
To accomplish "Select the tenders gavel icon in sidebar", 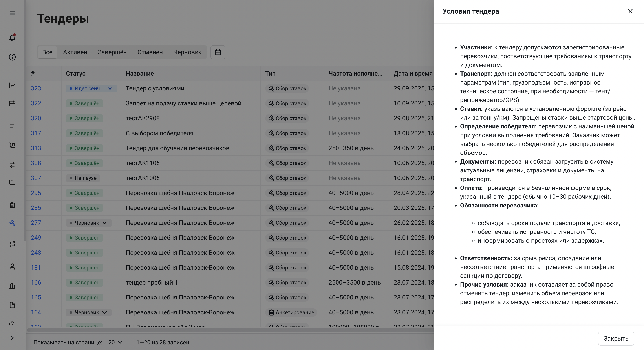I will pos(12,223).
